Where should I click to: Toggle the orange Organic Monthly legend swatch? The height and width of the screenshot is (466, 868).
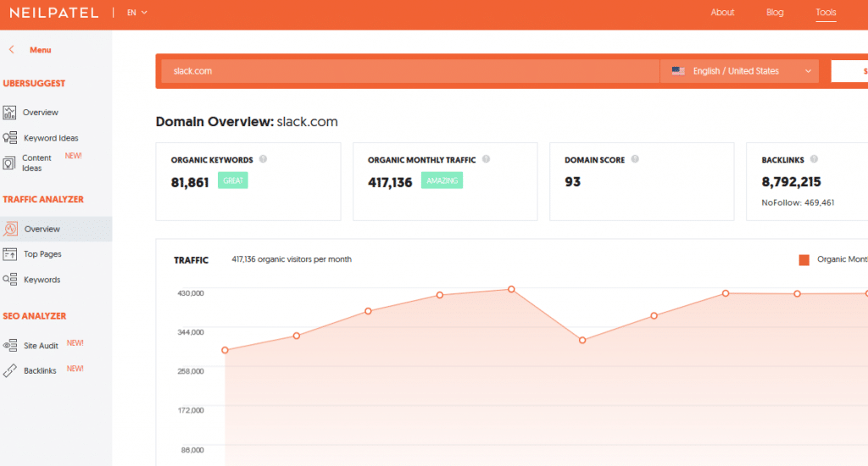(x=804, y=260)
